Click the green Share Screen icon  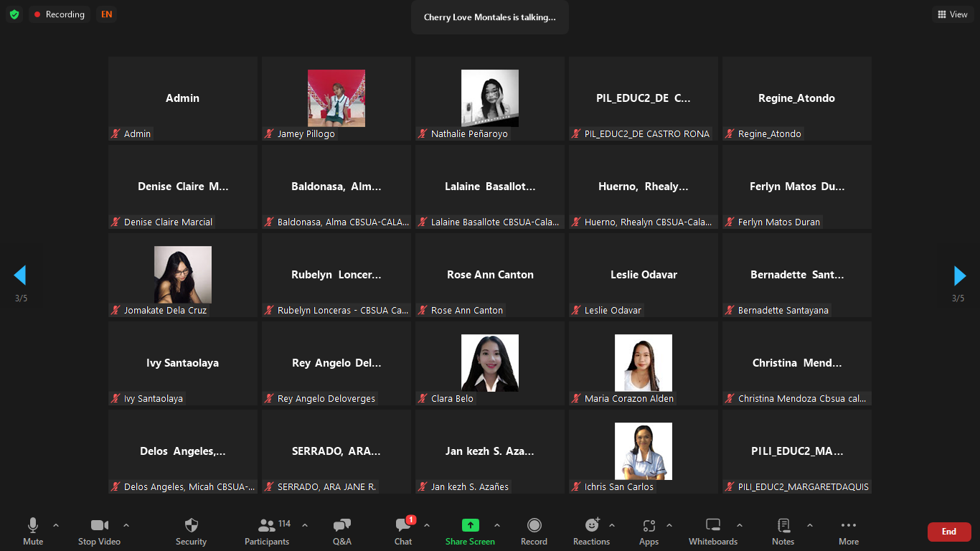[x=470, y=525]
